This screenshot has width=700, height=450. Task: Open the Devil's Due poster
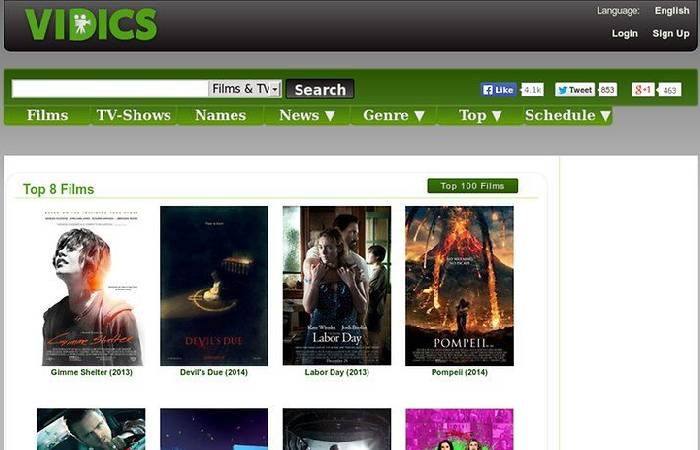(214, 286)
